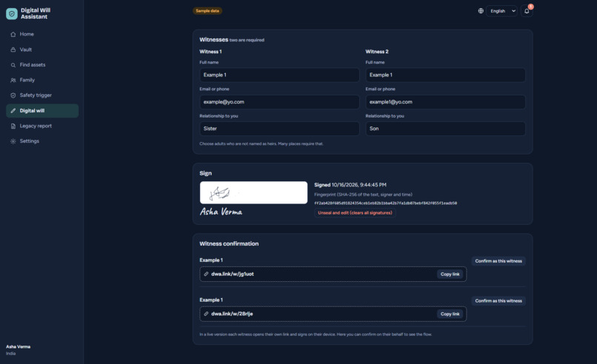The width and height of the screenshot is (597, 364).
Task: Click the Legacy report document icon
Action: tap(13, 126)
